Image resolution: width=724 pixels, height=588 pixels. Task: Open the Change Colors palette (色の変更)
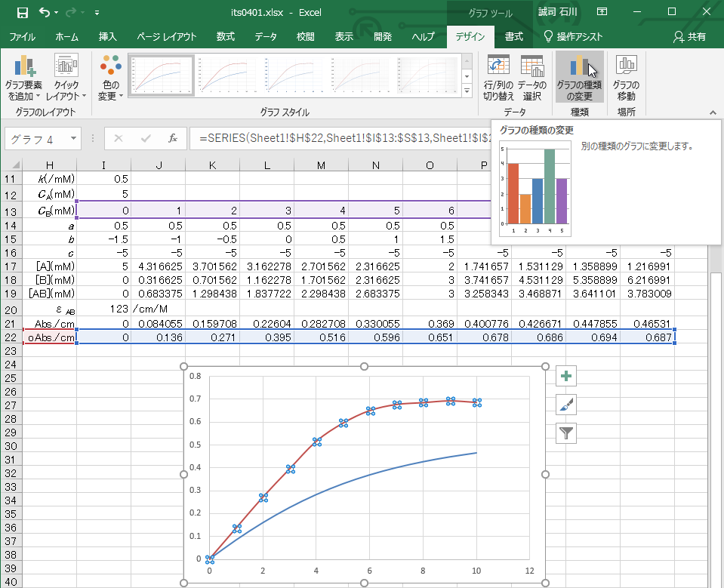(x=111, y=77)
